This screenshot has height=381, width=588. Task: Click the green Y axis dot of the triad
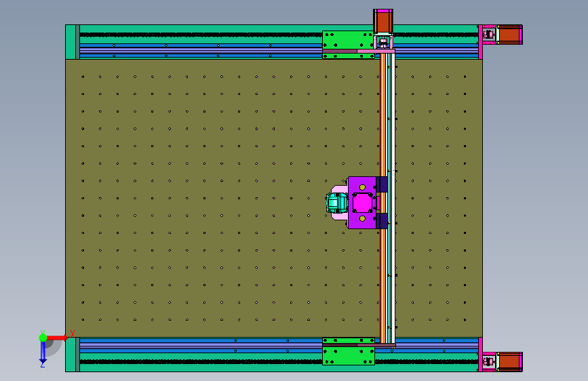click(x=43, y=338)
